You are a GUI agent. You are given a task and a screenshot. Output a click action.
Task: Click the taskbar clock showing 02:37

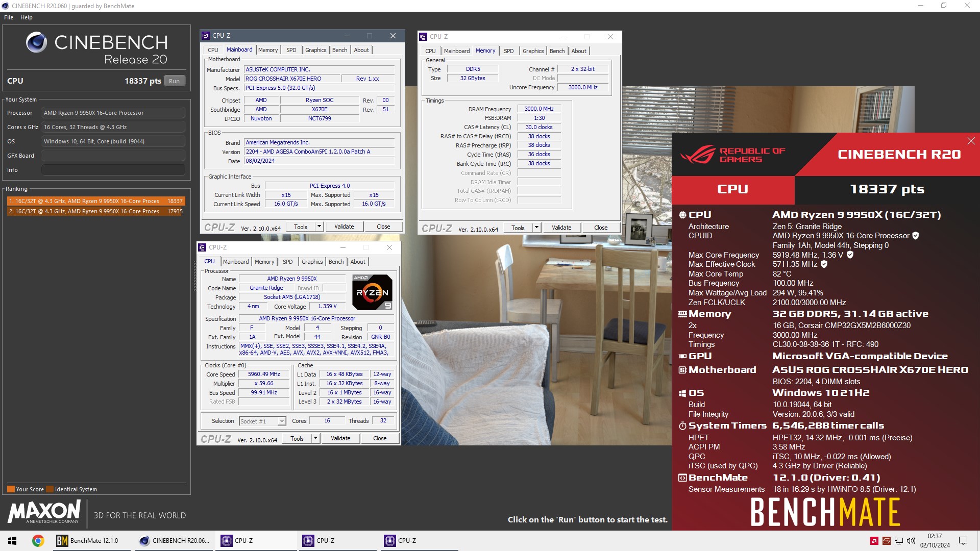[x=935, y=541]
